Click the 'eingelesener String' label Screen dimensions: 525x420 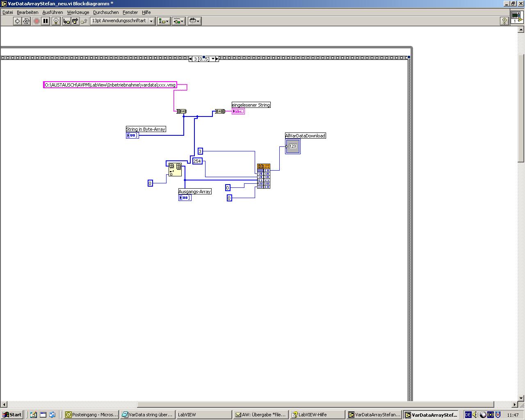251,105
